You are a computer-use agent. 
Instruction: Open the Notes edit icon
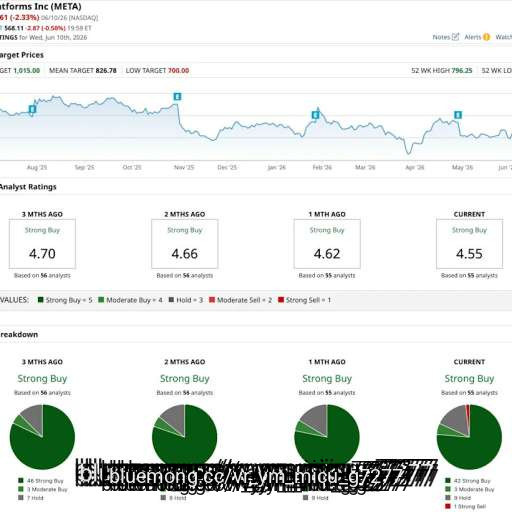[455, 37]
